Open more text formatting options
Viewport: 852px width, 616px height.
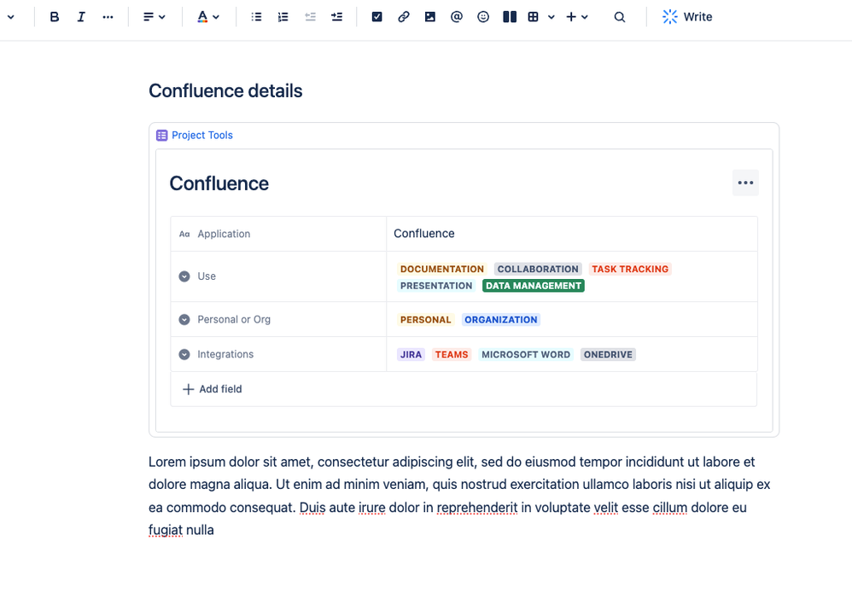click(108, 17)
